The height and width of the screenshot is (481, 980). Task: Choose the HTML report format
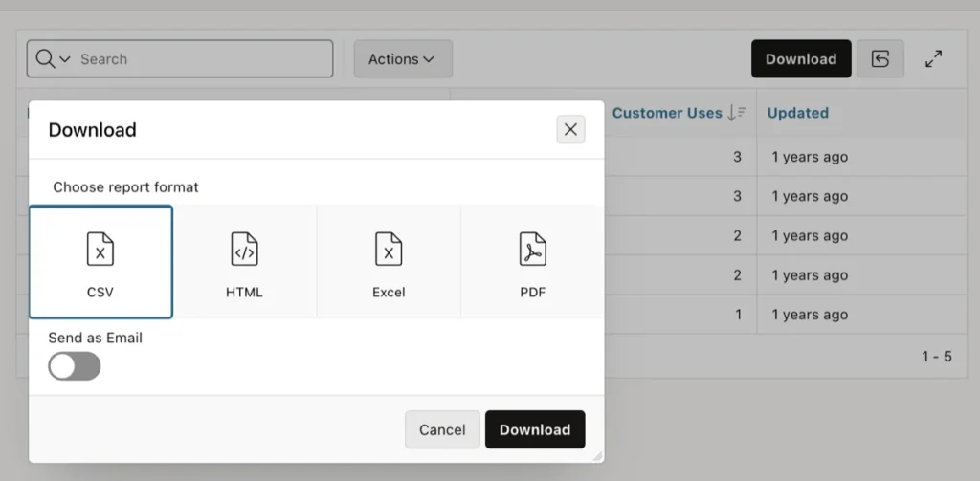point(244,262)
